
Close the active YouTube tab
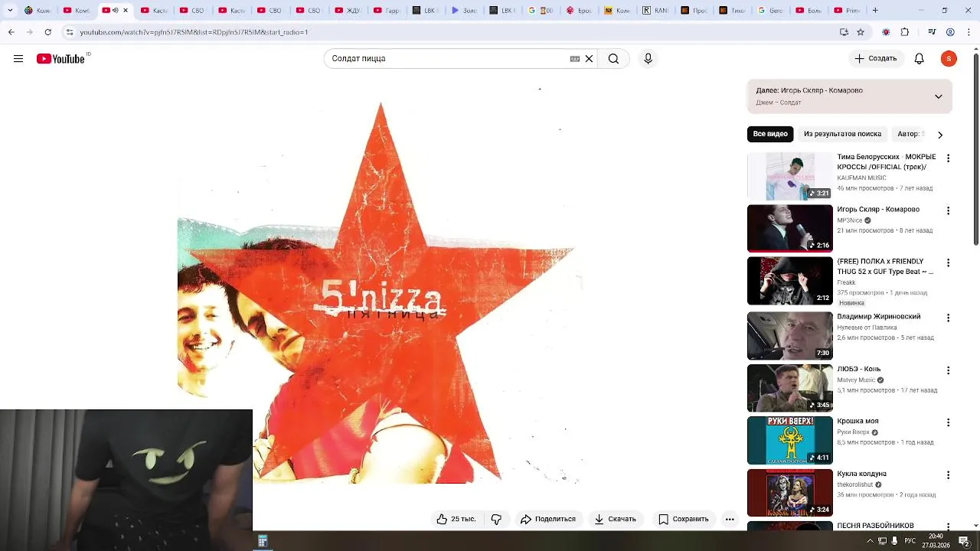coord(126,11)
